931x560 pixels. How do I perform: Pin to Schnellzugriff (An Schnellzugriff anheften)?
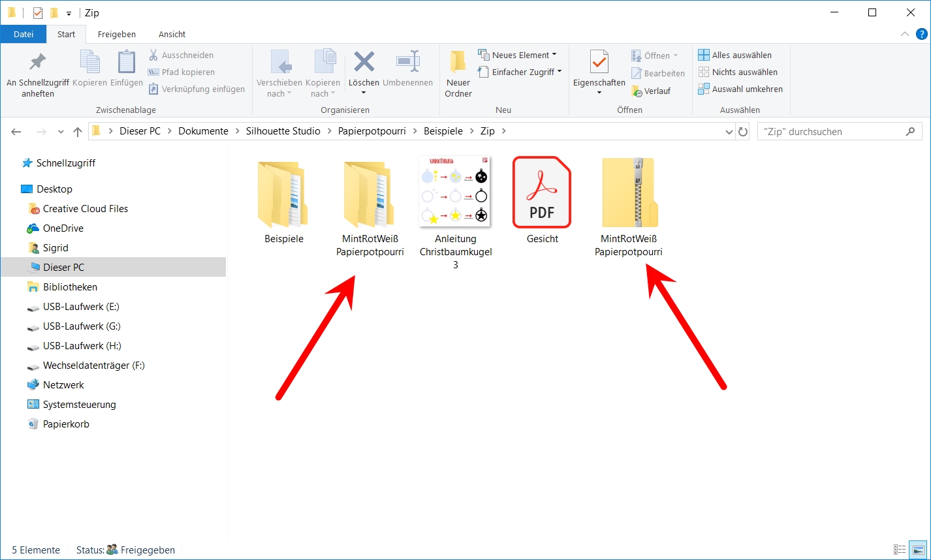[x=38, y=73]
